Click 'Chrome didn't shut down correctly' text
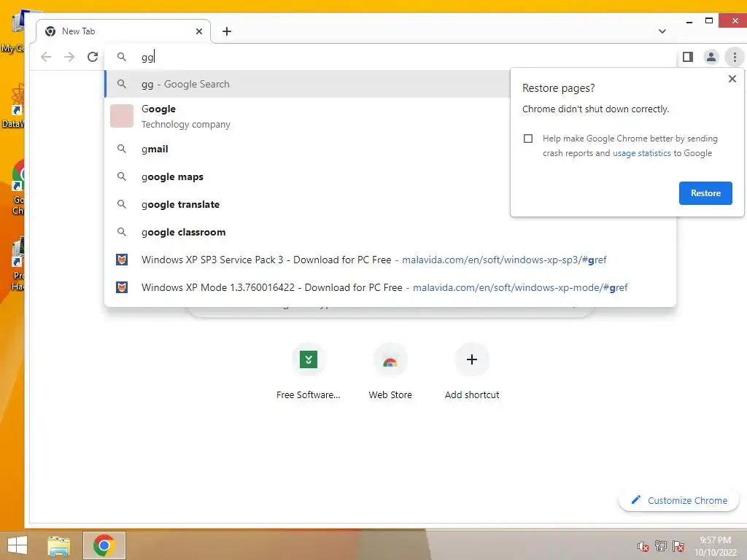This screenshot has width=747, height=560. pyautogui.click(x=595, y=109)
